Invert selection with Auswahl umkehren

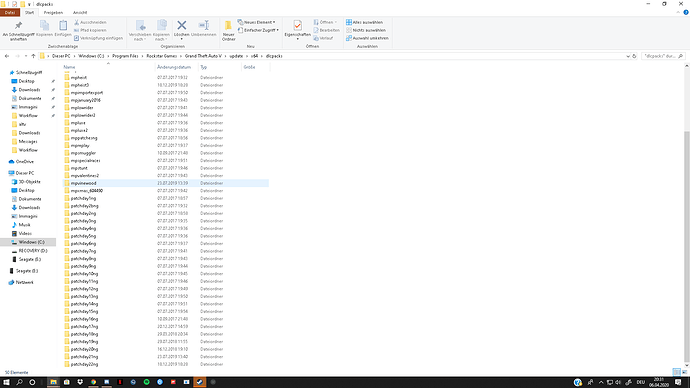[x=367, y=38]
